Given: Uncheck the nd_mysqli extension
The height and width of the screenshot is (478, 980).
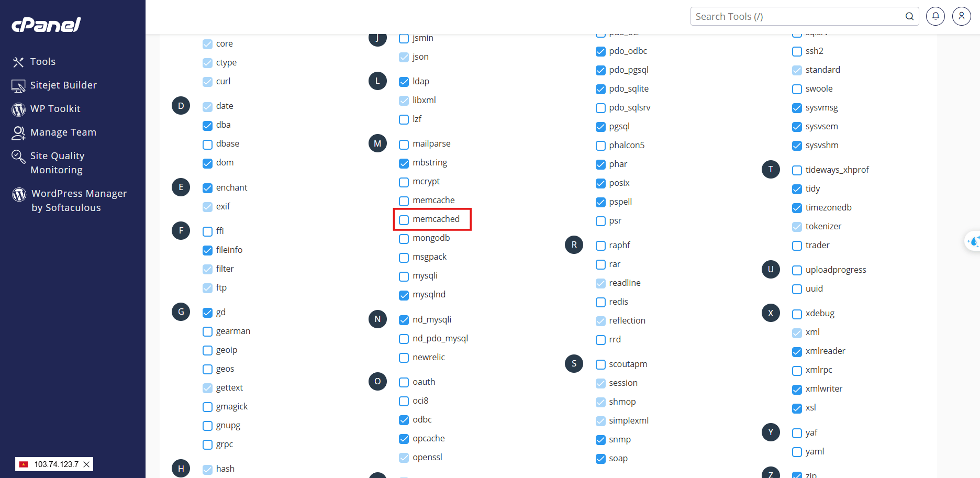Looking at the screenshot, I should (x=404, y=320).
